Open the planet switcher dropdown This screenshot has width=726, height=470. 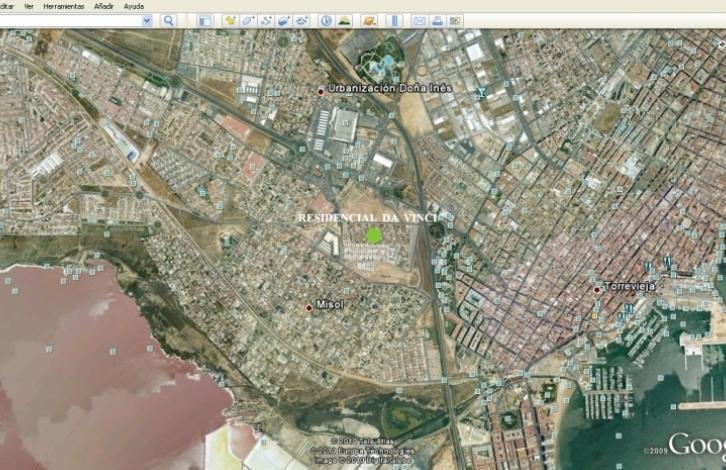pos(369,20)
